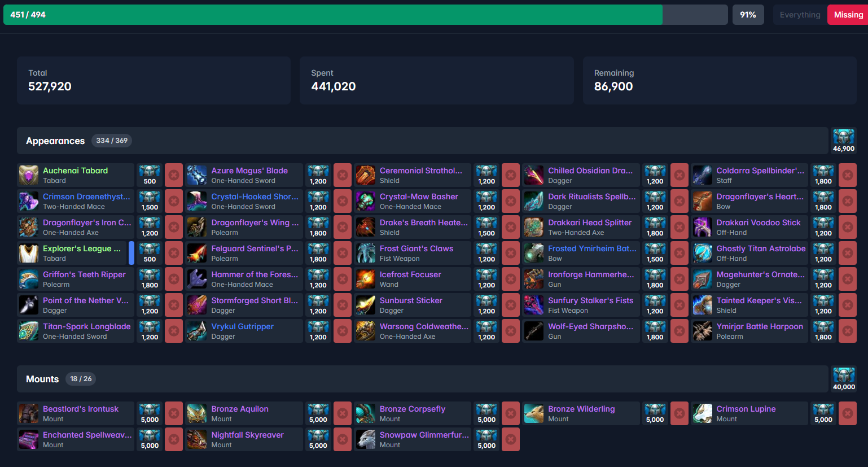The height and width of the screenshot is (467, 868).
Task: Toggle the red X beside Auchenai Tabard
Action: point(174,175)
